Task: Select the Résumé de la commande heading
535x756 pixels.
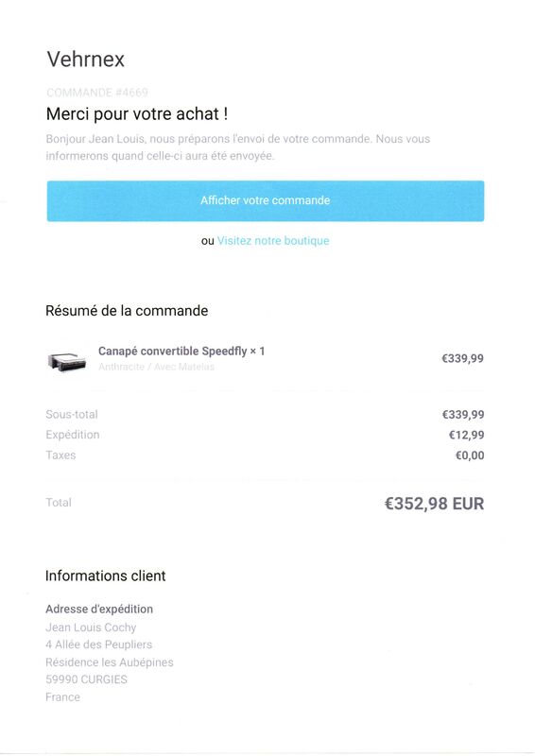Action: tap(127, 311)
